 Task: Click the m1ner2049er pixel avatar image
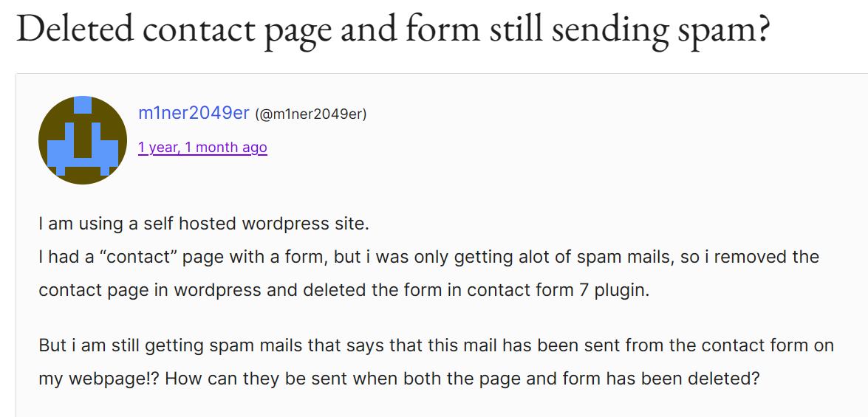click(x=83, y=140)
